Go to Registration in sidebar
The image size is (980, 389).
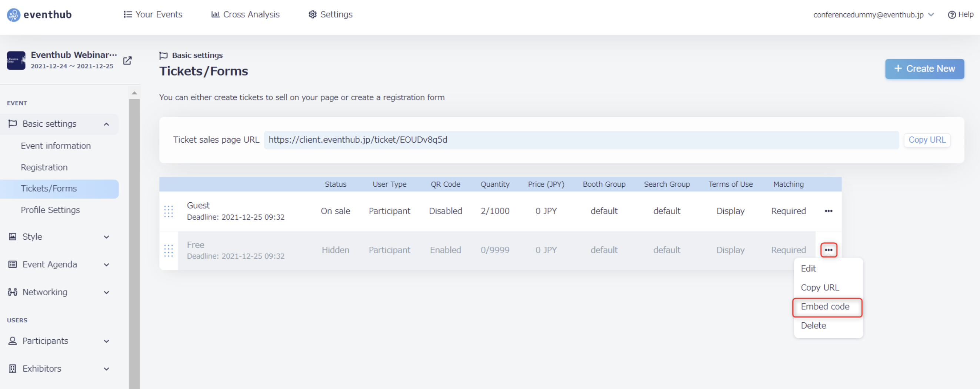click(44, 167)
